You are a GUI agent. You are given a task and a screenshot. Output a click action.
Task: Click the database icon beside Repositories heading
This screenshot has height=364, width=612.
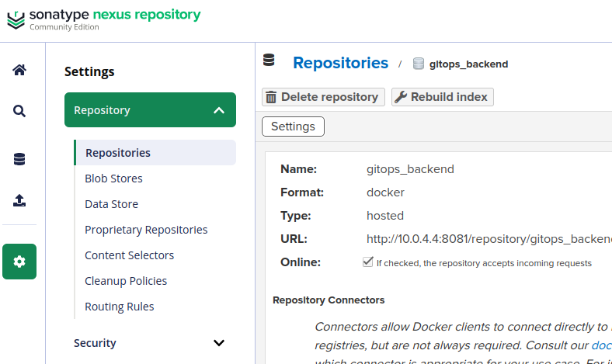tap(269, 60)
